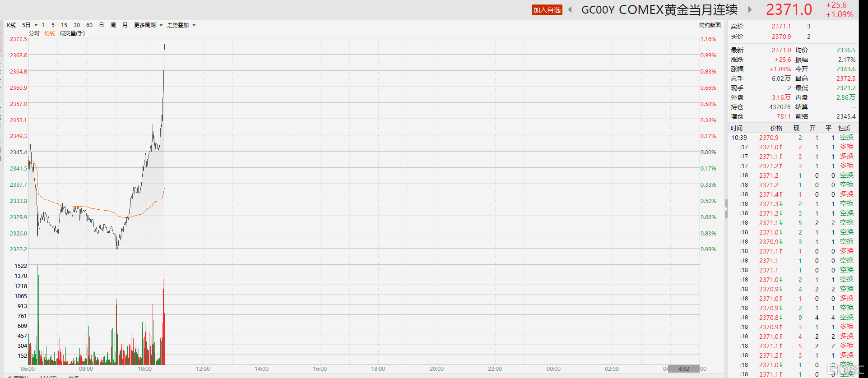Viewport: 868px width, 378px height.
Task: Click the 1.16% right axis label
Action: pyautogui.click(x=708, y=39)
